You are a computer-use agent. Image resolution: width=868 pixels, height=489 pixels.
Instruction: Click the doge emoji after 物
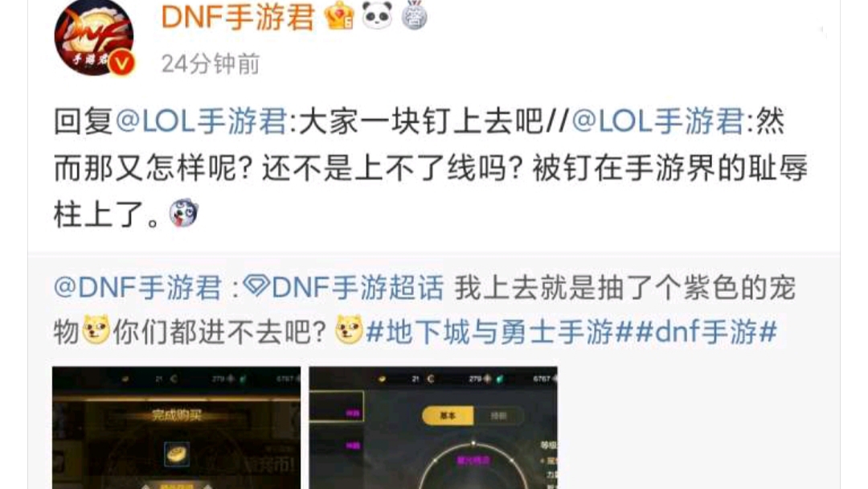pos(96,330)
